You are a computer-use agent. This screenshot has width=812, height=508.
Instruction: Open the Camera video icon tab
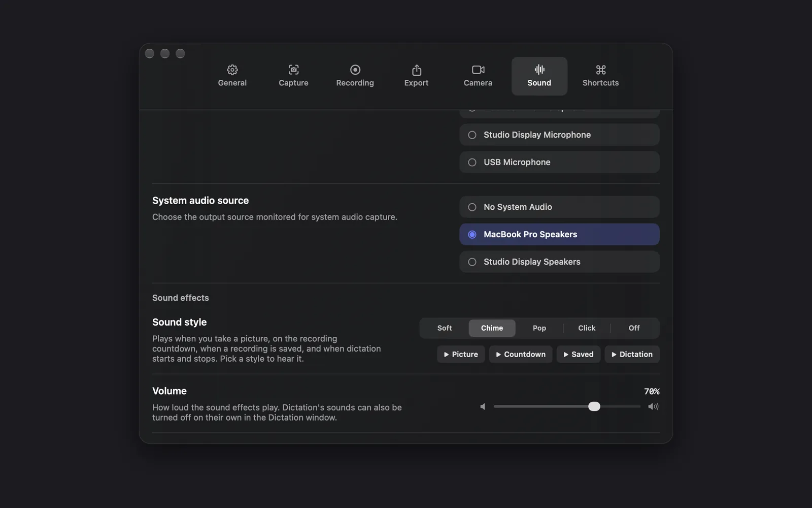[478, 70]
